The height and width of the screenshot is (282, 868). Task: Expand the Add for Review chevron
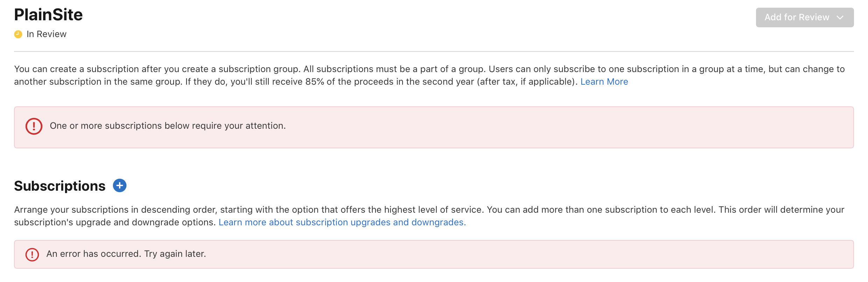[x=840, y=17]
